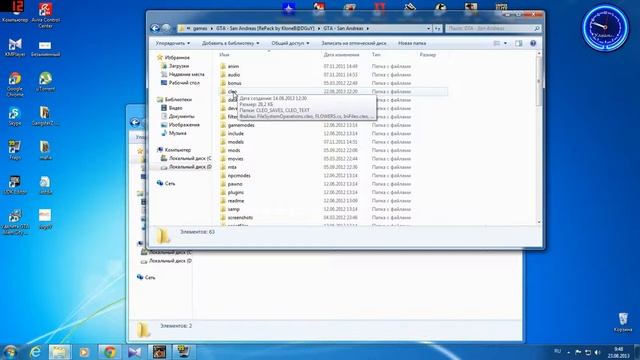Select Избранное in navigation pane
Screen dimensions: 640x360
(x=173, y=58)
